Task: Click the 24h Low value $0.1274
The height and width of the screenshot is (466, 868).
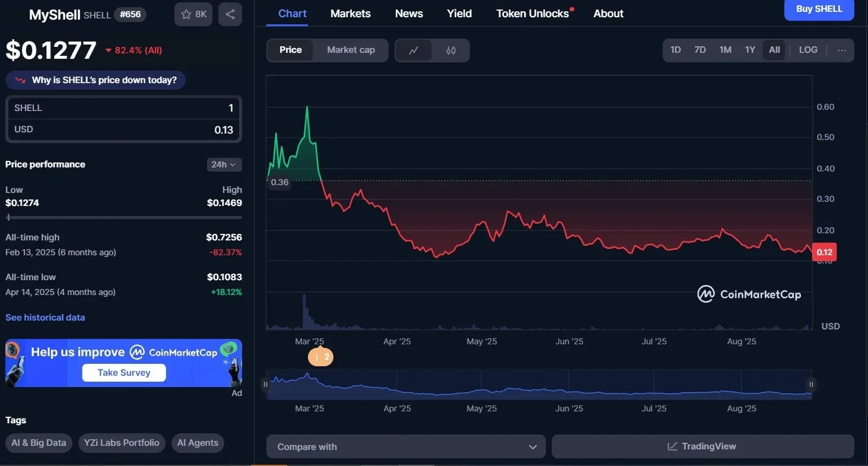Action: tap(22, 203)
